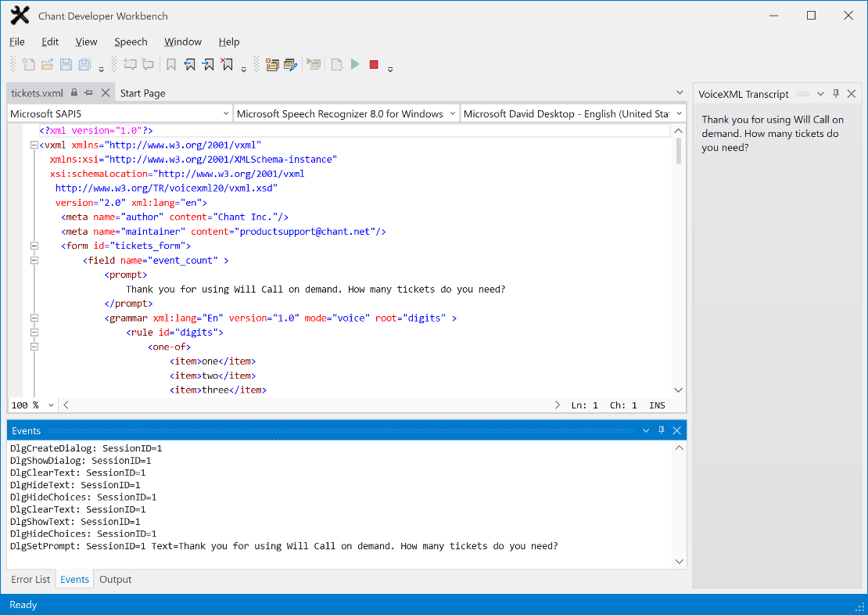This screenshot has height=615, width=868.
Task: Click the edit dialog pencil icon
Action: click(291, 65)
